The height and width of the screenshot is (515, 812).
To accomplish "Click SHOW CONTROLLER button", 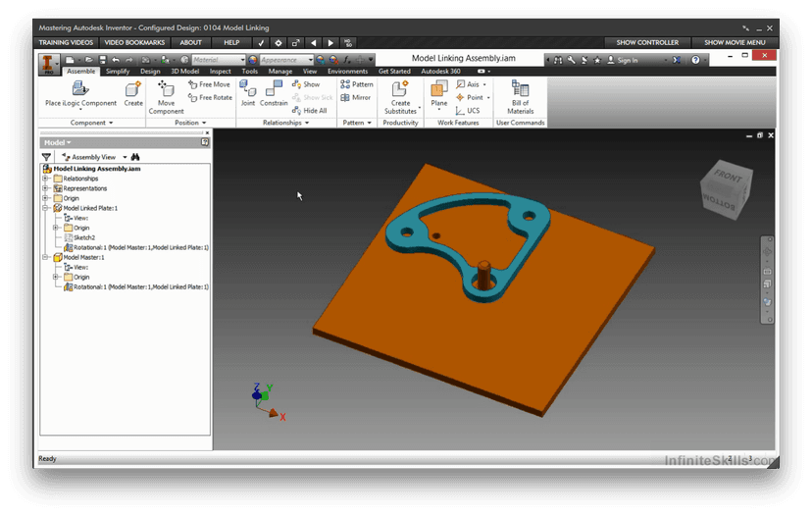I will [x=647, y=42].
